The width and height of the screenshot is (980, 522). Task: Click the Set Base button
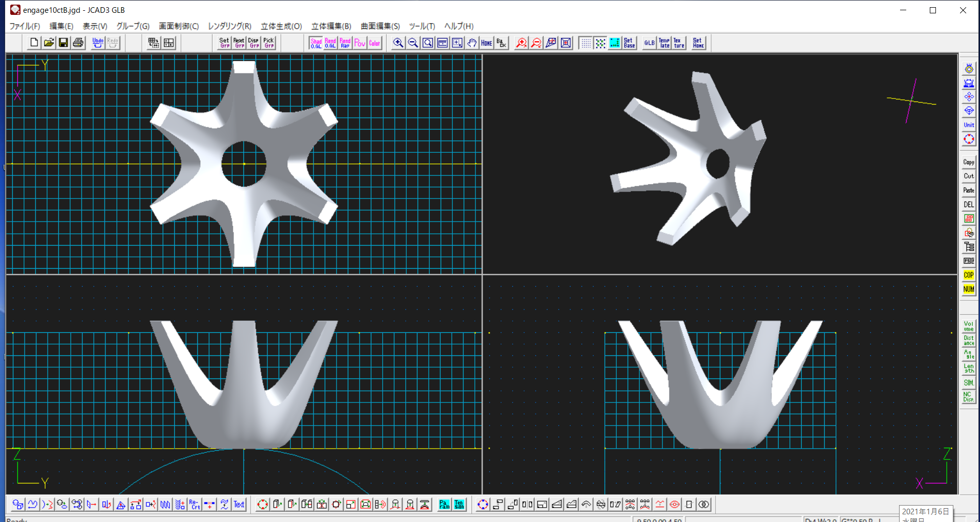tap(630, 43)
